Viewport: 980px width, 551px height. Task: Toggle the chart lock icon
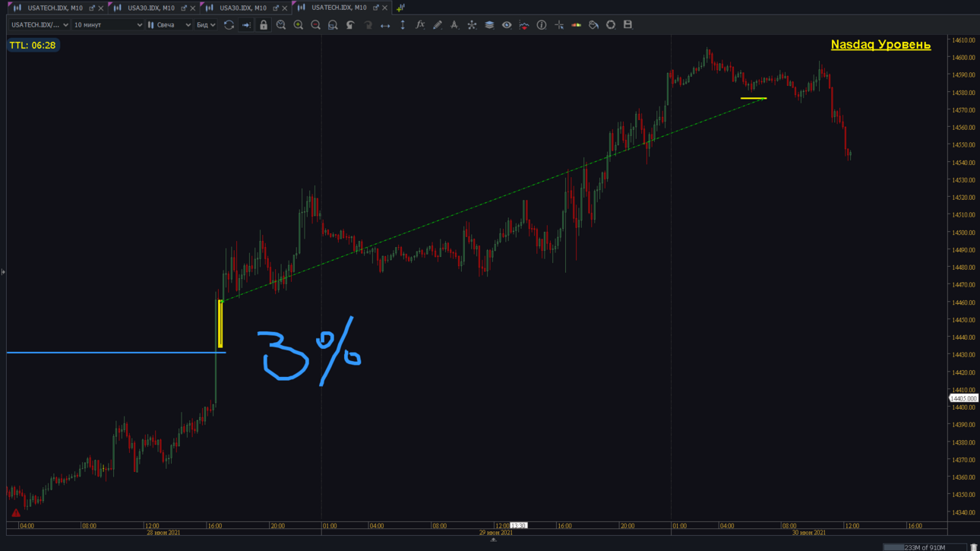point(264,25)
